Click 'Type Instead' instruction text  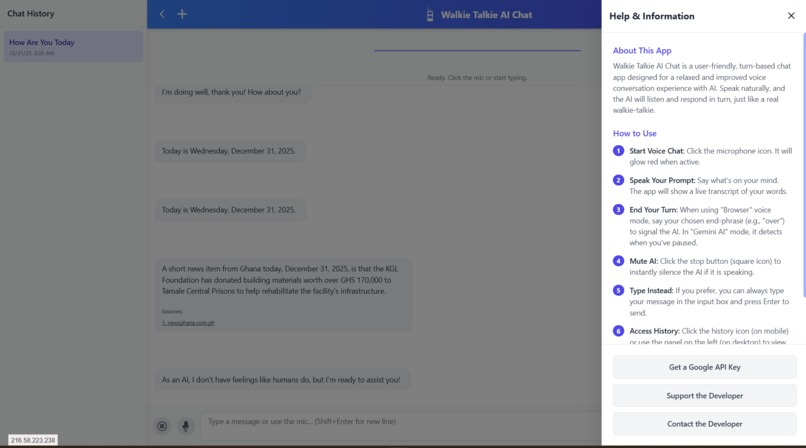[x=709, y=302]
